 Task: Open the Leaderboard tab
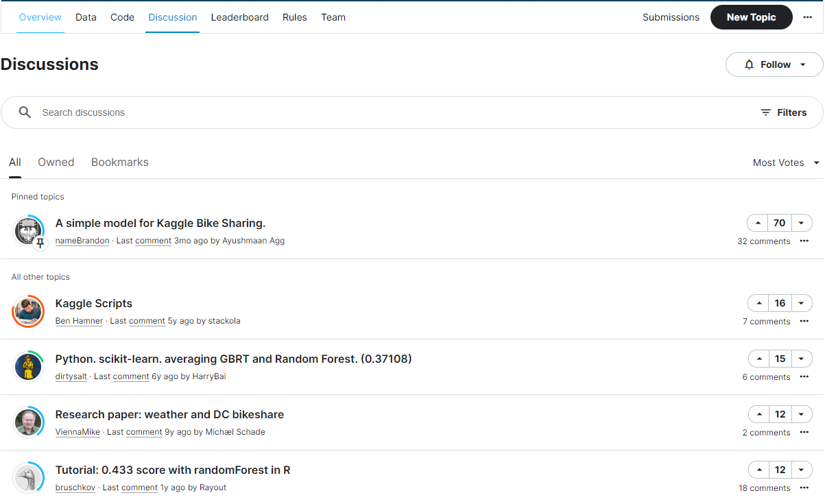coord(239,17)
